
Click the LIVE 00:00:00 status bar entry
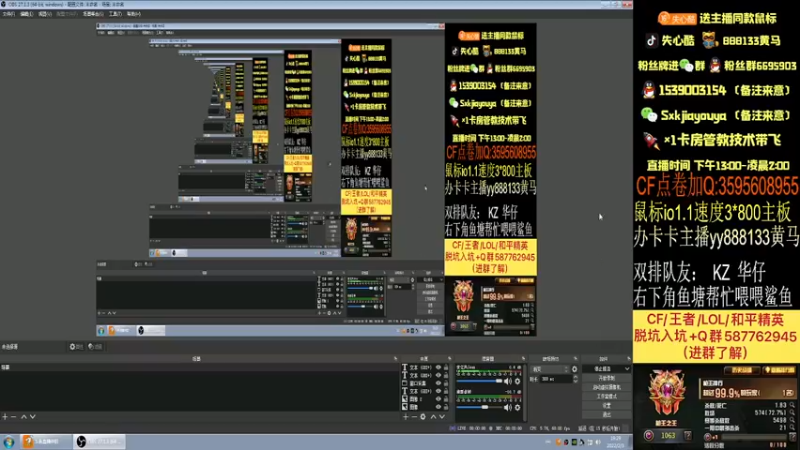pyautogui.click(x=468, y=429)
